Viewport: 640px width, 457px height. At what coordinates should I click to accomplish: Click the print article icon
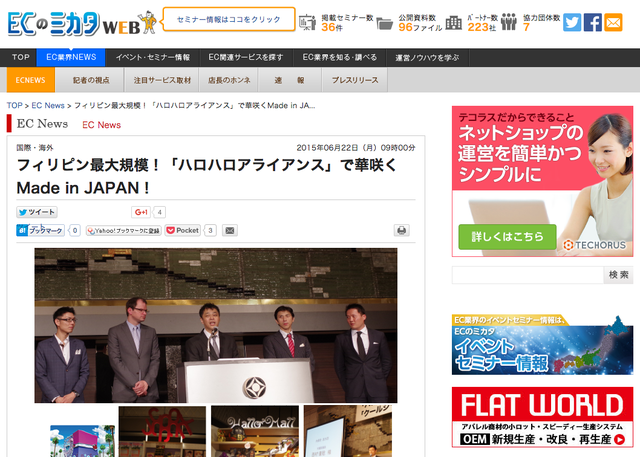pos(401,231)
